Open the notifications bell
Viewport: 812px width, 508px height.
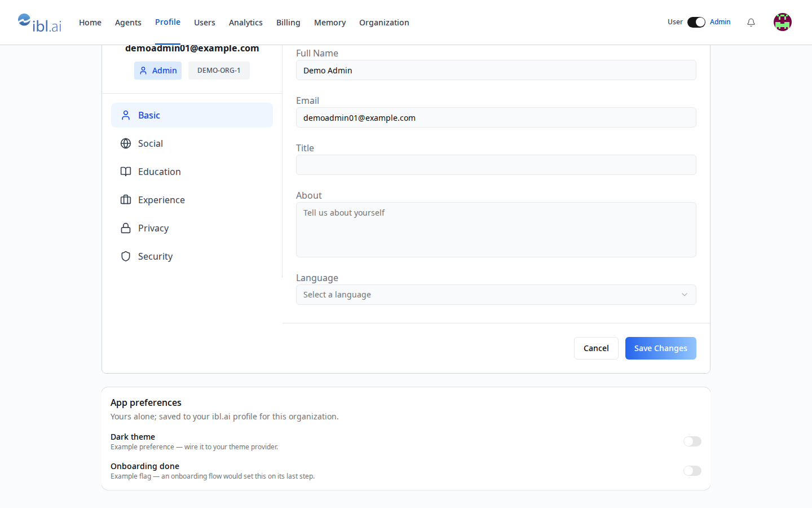pos(751,23)
